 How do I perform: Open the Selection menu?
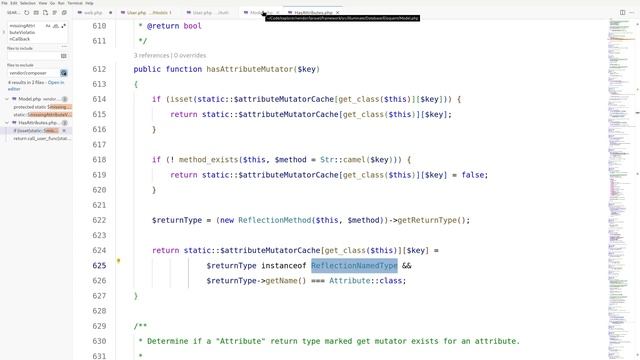28,3
